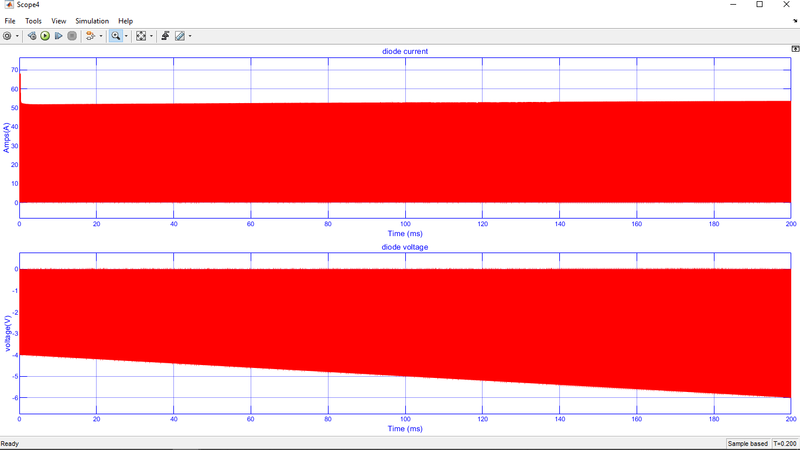Click the Step Back button
The image size is (800, 450).
(x=32, y=36)
